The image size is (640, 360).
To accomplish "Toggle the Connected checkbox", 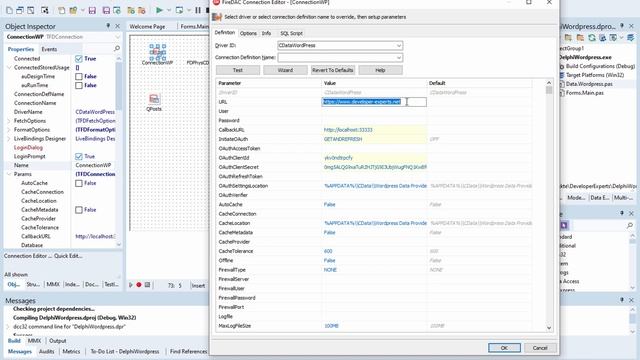I will click(x=79, y=59).
